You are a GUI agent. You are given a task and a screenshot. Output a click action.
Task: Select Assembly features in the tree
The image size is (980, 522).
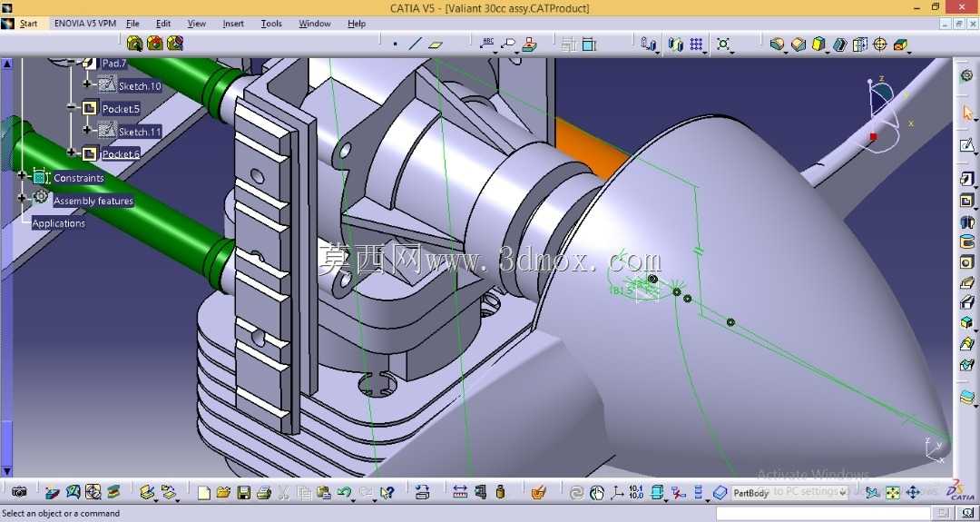(x=93, y=201)
